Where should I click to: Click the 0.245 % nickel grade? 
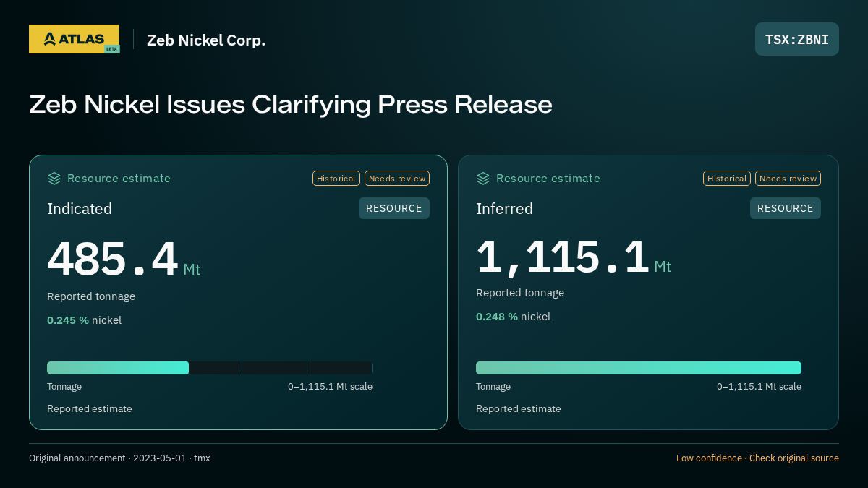point(84,320)
